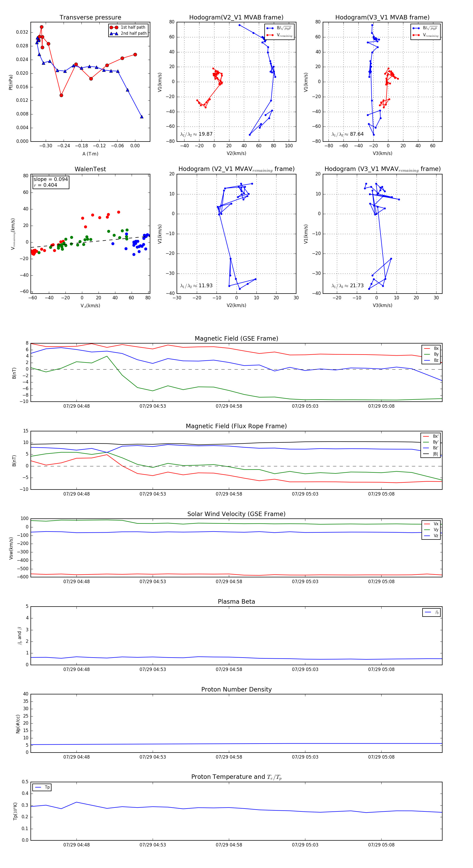Click the 'Np(#/cc)' y-axis label
This screenshot has width=473, height=868.
[18, 724]
